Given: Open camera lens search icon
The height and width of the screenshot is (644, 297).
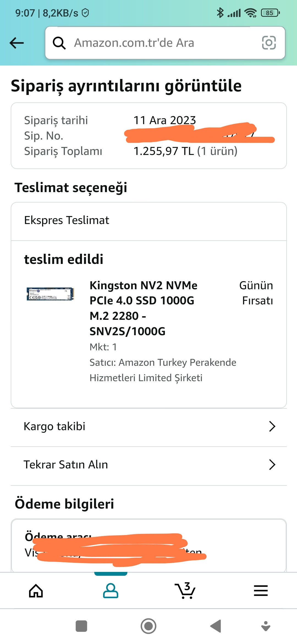Looking at the screenshot, I should click(x=269, y=43).
